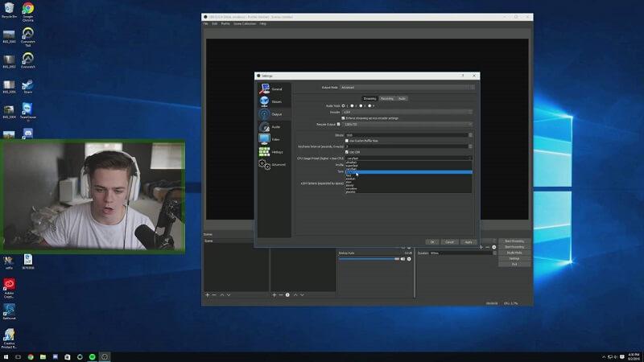The width and height of the screenshot is (644, 362).
Task: Click the Studio Mode button
Action: click(x=514, y=253)
